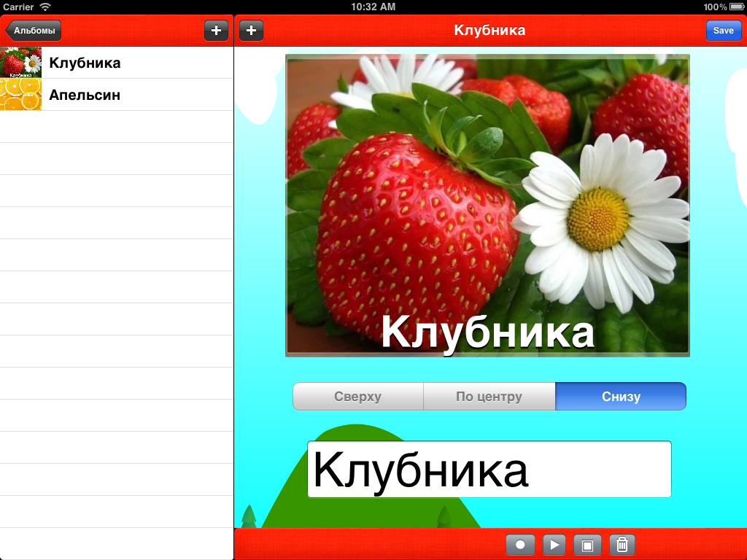Select Сверху caption position
This screenshot has width=747, height=560.
(x=358, y=397)
